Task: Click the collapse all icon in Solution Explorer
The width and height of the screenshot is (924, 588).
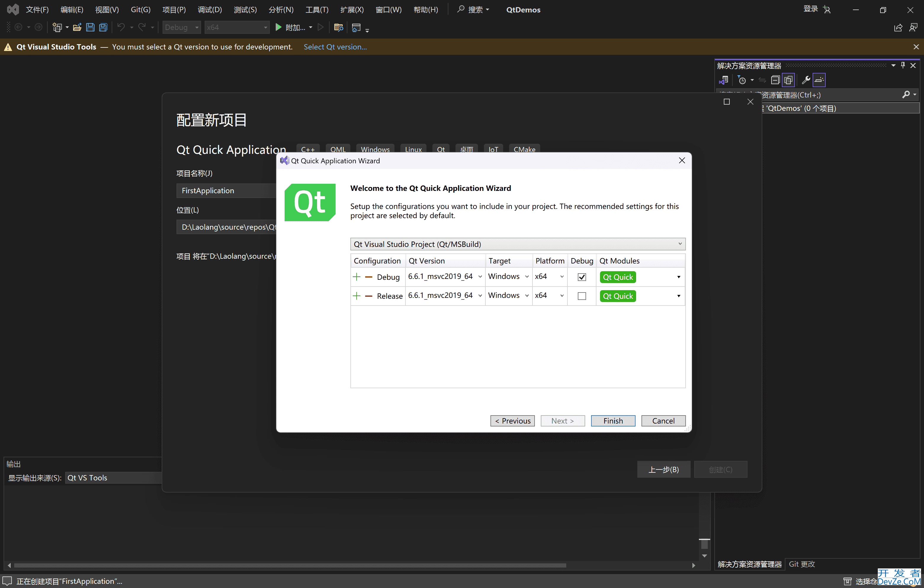Action: (x=775, y=80)
